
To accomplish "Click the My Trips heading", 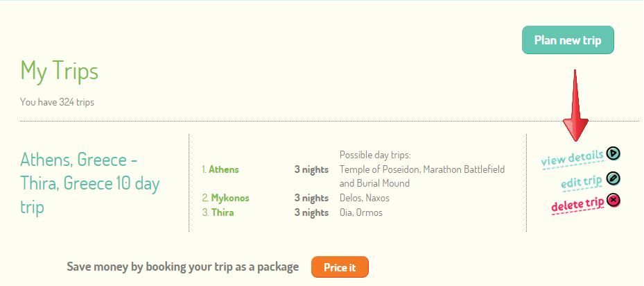I will [60, 70].
